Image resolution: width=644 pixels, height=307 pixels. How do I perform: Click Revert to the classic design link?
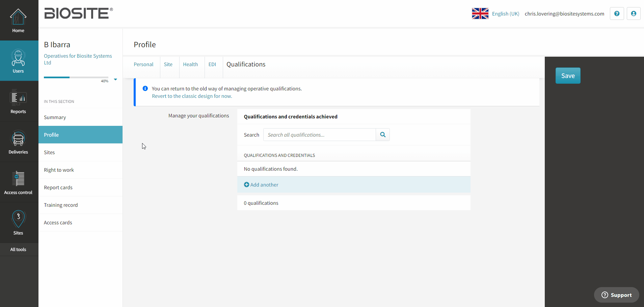(192, 96)
